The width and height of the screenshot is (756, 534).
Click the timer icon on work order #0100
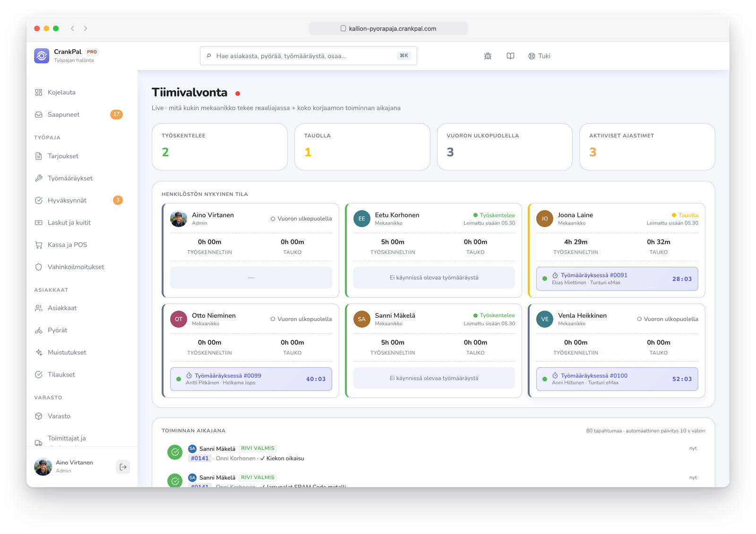[x=555, y=376]
